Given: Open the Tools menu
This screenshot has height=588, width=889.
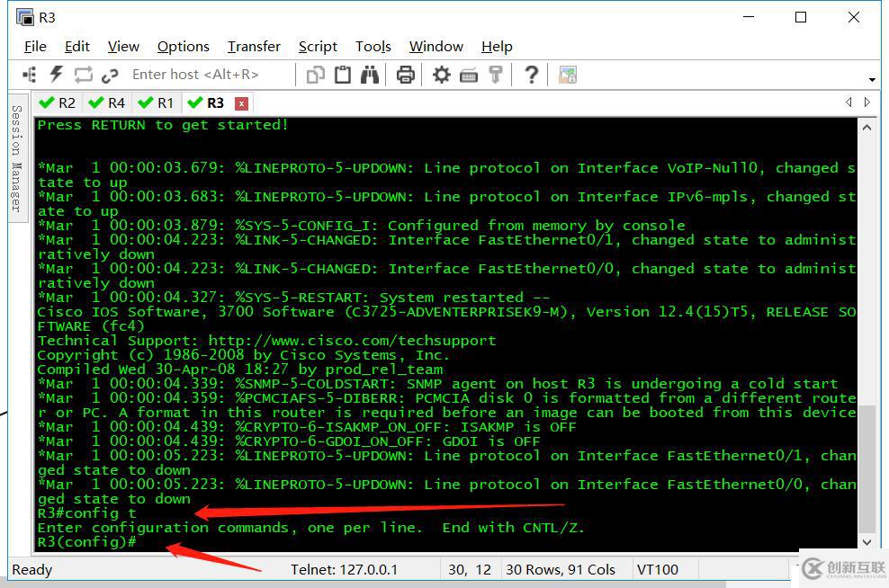Looking at the screenshot, I should click(373, 47).
